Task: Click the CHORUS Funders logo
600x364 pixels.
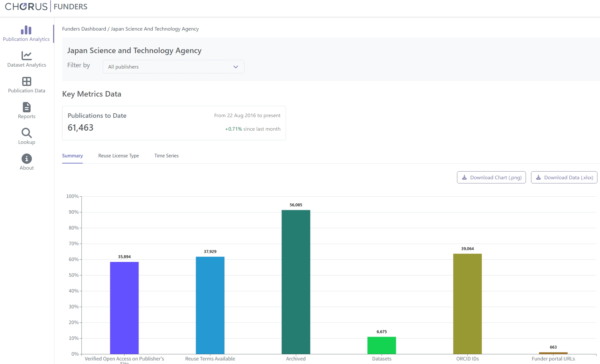Action: [x=46, y=6]
